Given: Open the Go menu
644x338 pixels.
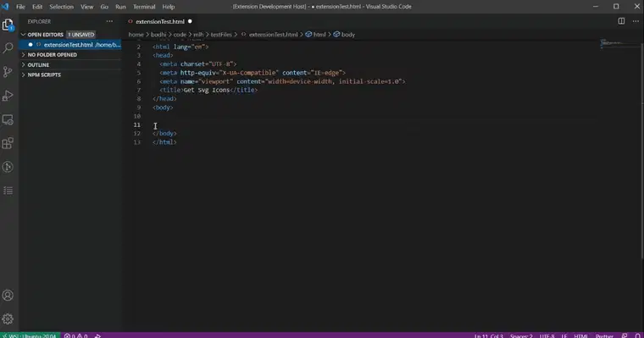Looking at the screenshot, I should point(104,7).
